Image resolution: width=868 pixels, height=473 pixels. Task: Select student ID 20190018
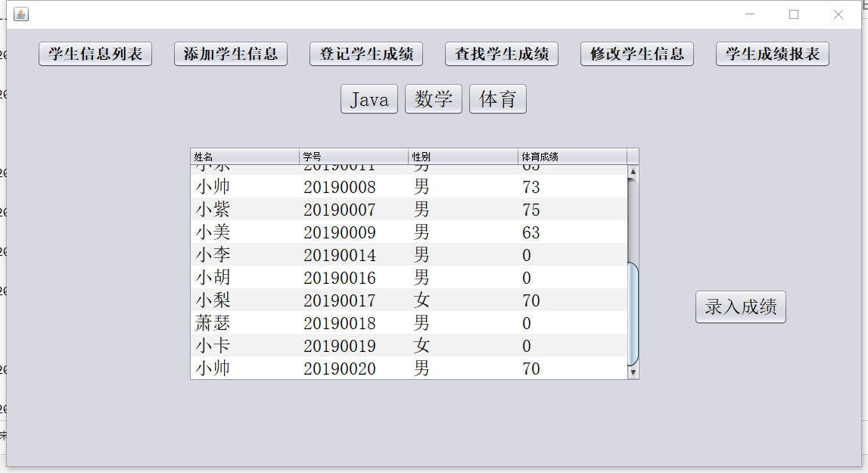(339, 323)
